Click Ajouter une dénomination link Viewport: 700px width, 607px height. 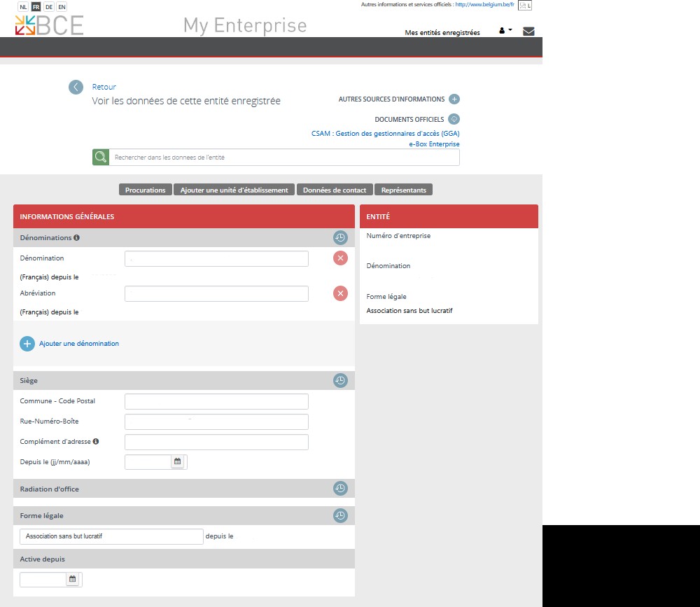tap(79, 344)
